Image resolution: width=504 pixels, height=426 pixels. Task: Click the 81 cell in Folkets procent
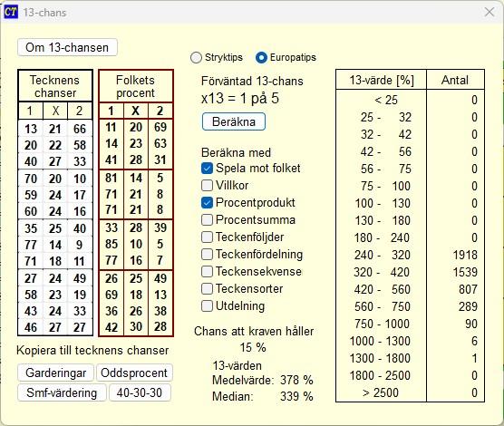pyautogui.click(x=111, y=179)
